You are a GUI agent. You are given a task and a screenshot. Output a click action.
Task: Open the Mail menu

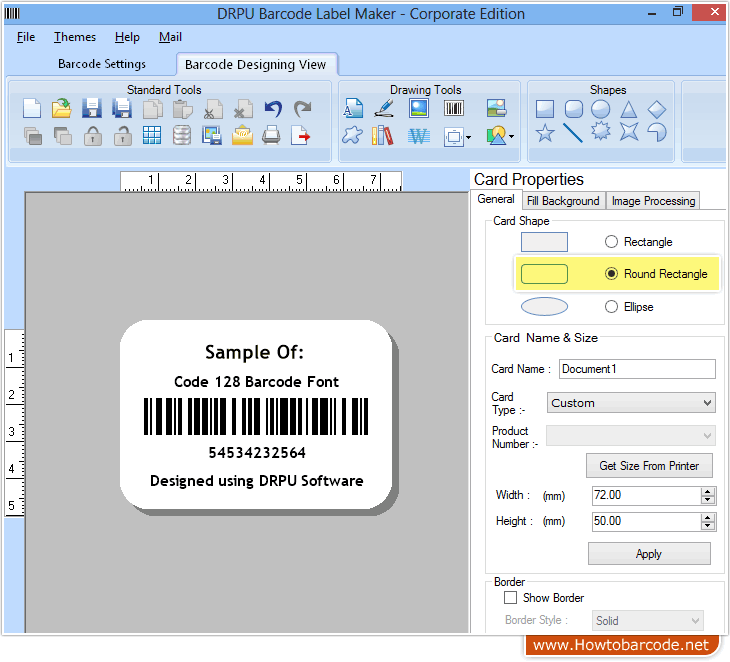coord(170,37)
